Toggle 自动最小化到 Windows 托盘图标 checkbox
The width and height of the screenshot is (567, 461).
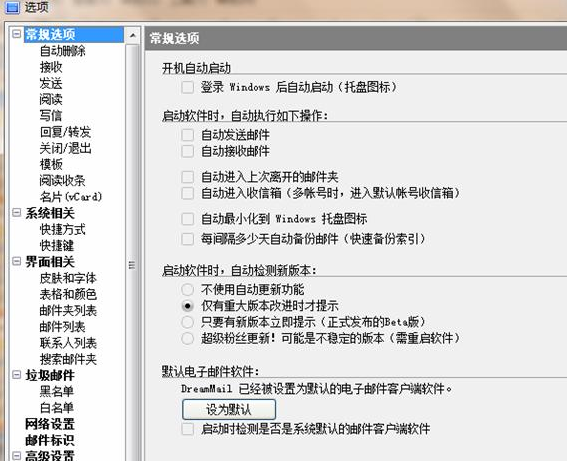click(187, 219)
